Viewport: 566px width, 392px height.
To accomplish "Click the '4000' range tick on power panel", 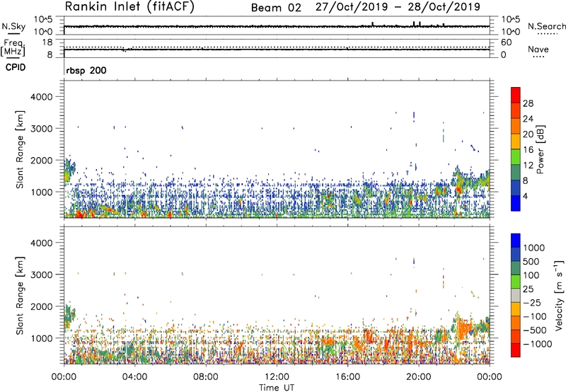I will 41,97.
